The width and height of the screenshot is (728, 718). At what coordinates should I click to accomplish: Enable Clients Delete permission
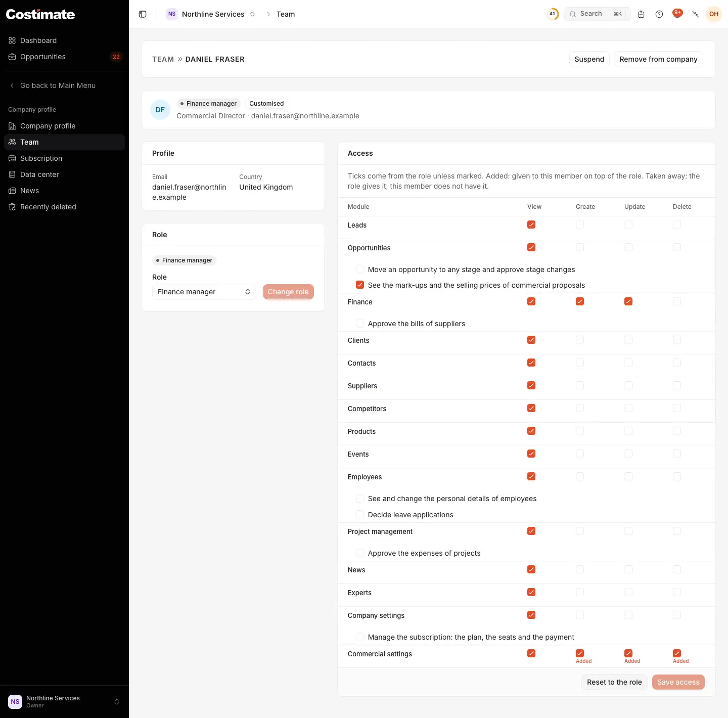(x=677, y=340)
